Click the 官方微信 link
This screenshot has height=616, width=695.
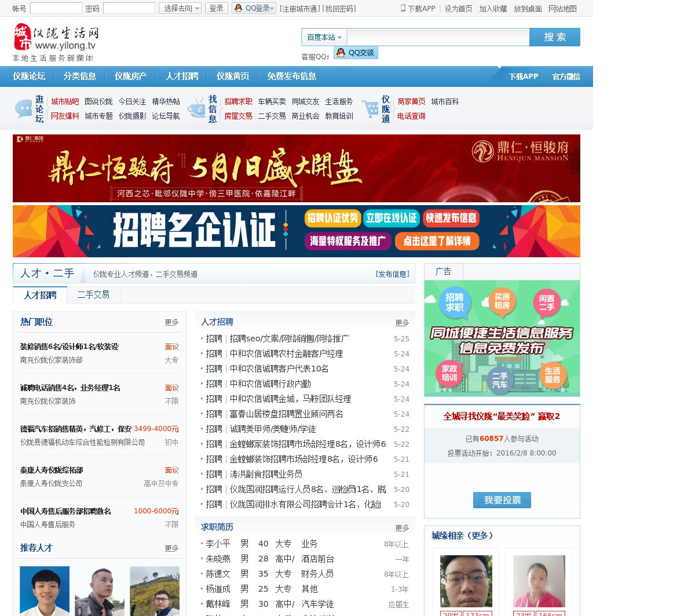pyautogui.click(x=566, y=76)
